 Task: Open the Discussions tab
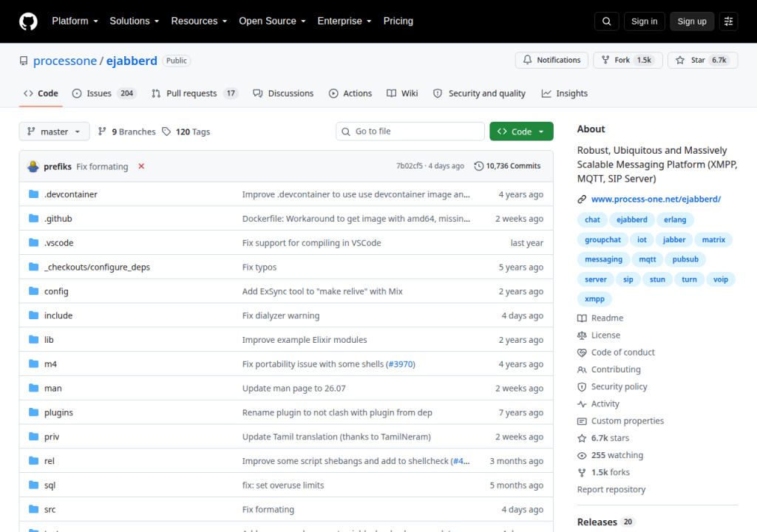tap(283, 93)
